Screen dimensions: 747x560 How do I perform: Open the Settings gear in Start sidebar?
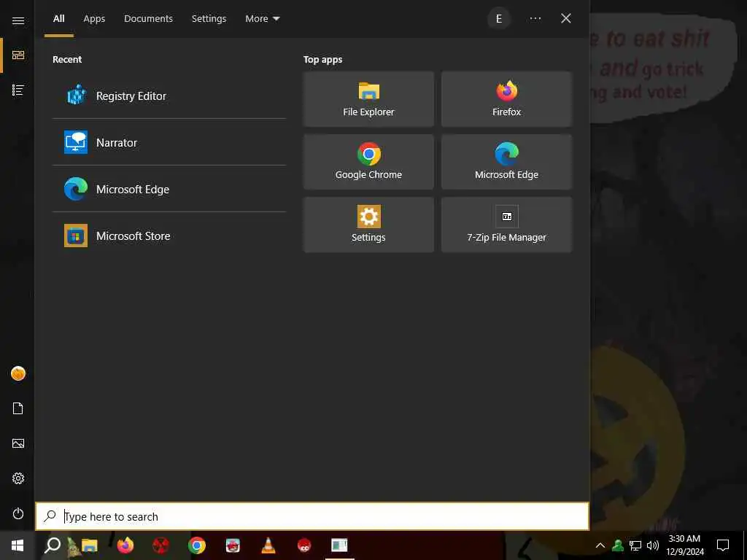click(18, 478)
